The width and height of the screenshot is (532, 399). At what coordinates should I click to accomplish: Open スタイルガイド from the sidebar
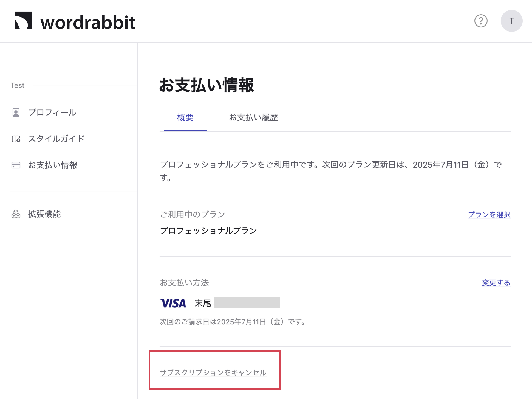[56, 139]
